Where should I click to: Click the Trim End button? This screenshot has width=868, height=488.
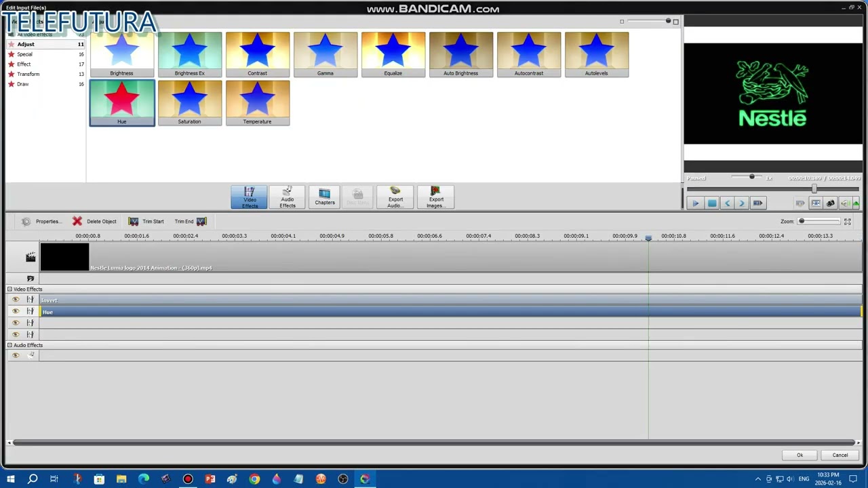[x=190, y=222]
